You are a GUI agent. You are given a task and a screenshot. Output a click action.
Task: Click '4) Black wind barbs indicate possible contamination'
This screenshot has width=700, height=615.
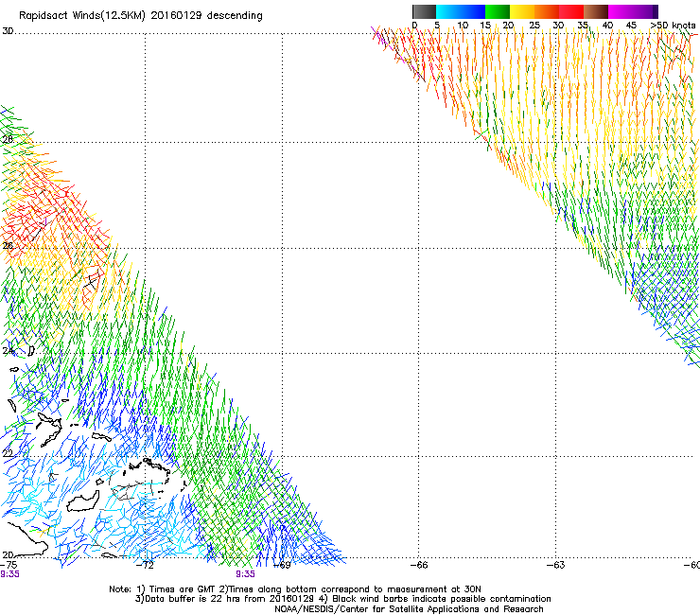[x=435, y=599]
